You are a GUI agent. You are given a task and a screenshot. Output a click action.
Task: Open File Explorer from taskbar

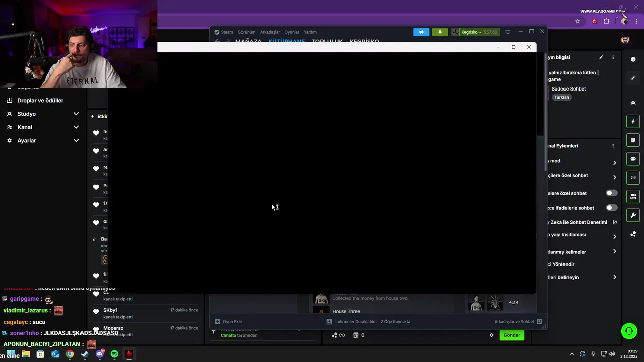click(x=26, y=354)
